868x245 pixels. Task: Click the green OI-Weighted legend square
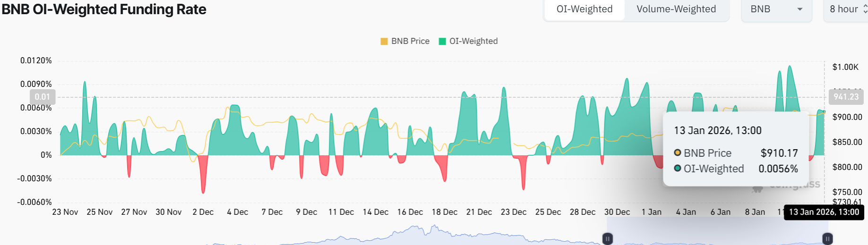point(442,42)
